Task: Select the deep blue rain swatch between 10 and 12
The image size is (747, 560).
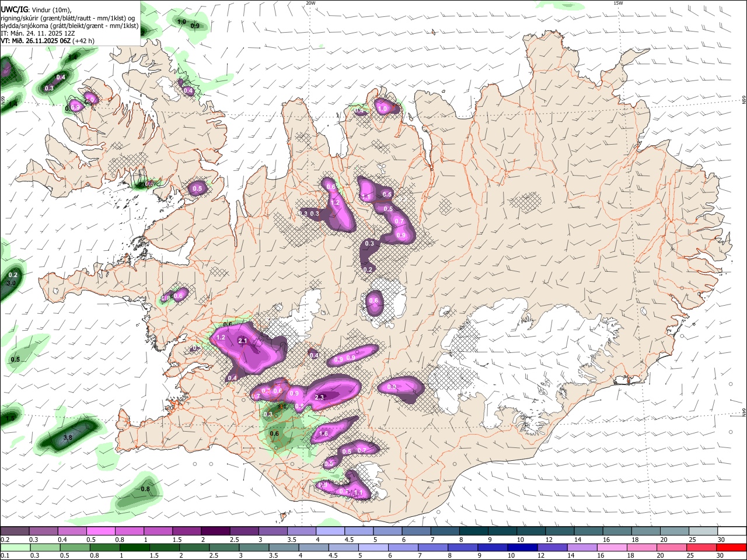Action: click(x=522, y=547)
